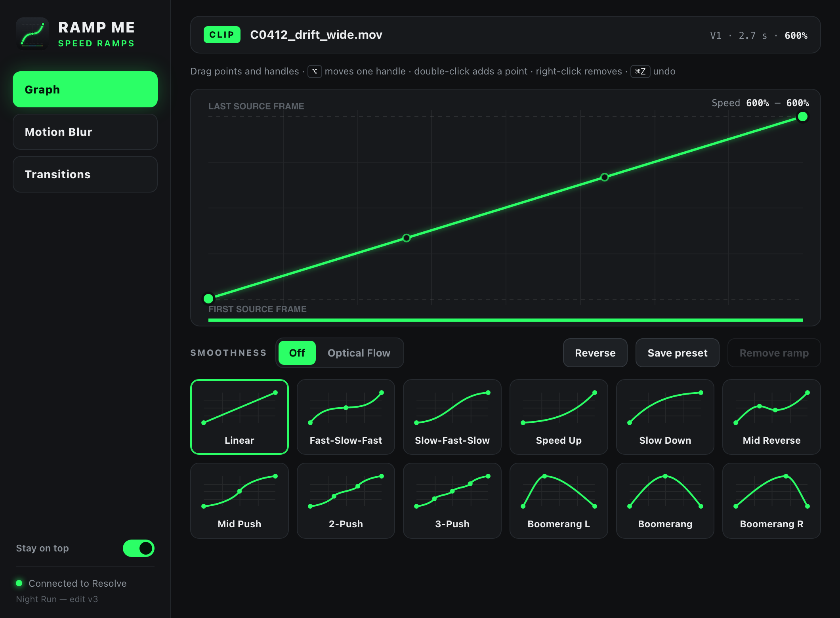Select the start point on the curve
Screen dimensions: 840x618
coord(208,298)
